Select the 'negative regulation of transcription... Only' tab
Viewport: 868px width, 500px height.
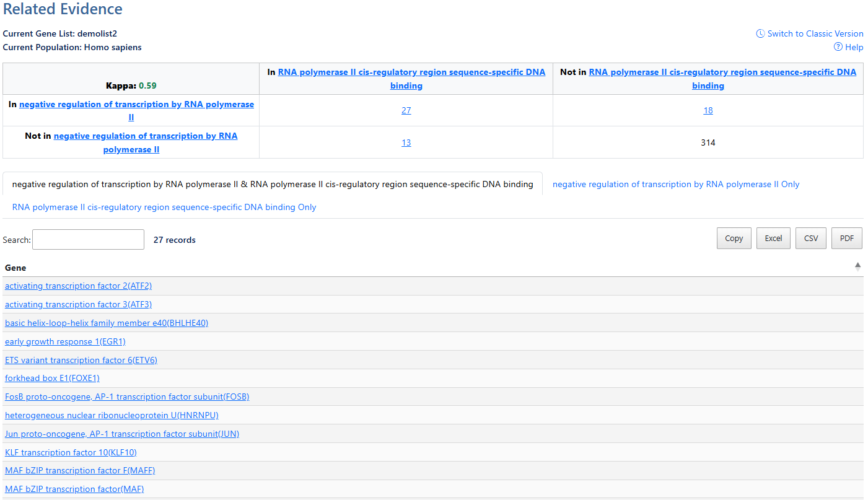click(x=676, y=184)
